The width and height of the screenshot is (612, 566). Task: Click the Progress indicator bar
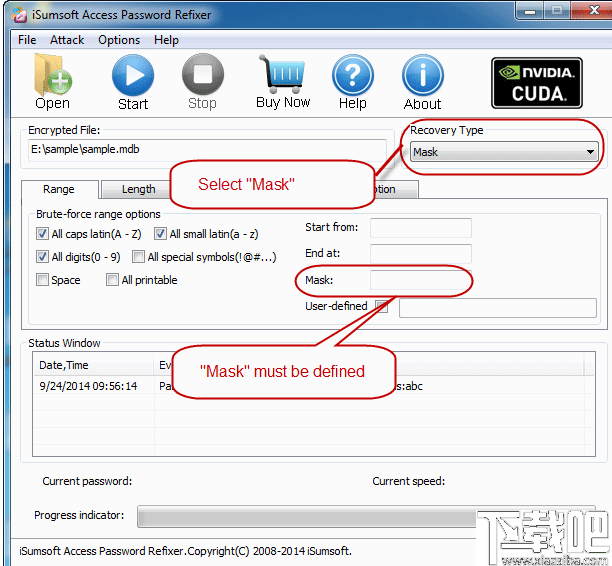click(366, 516)
